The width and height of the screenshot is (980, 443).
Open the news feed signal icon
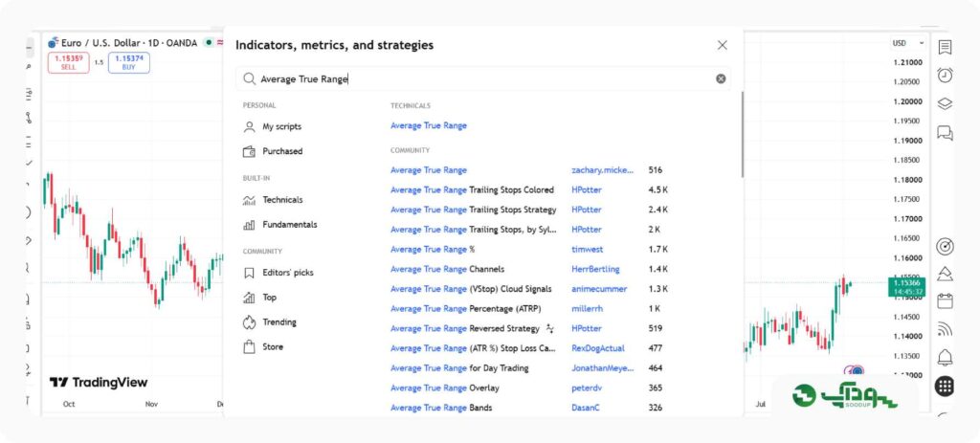coord(945,329)
